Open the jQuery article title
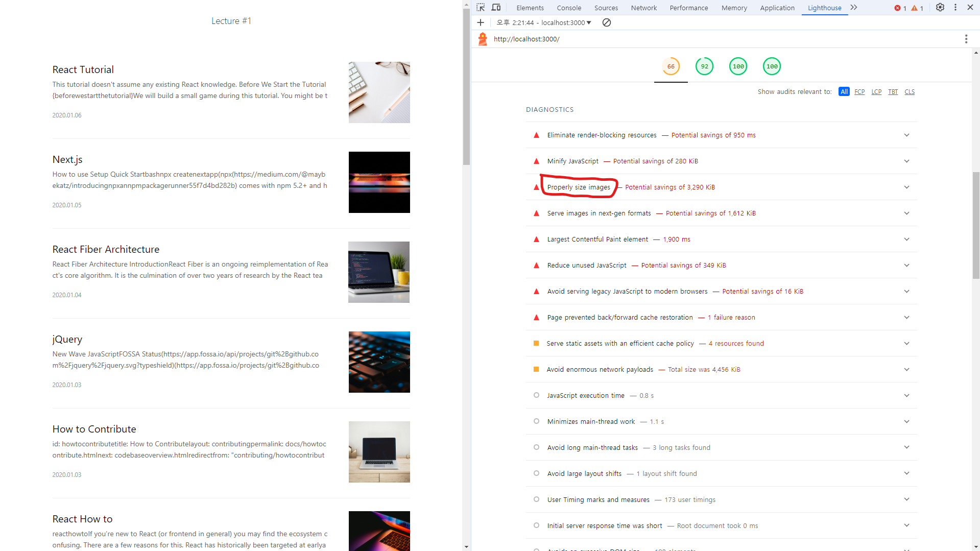The height and width of the screenshot is (551, 980). [67, 339]
